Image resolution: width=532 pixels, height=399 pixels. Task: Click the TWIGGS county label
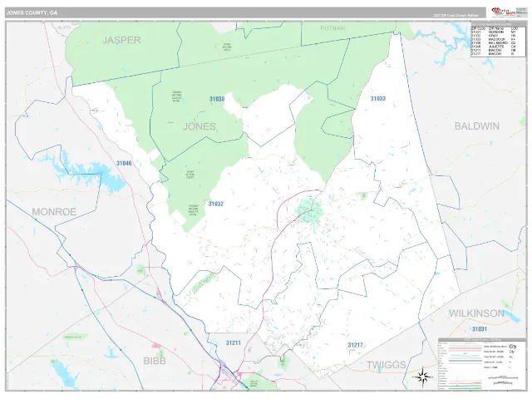pos(386,365)
